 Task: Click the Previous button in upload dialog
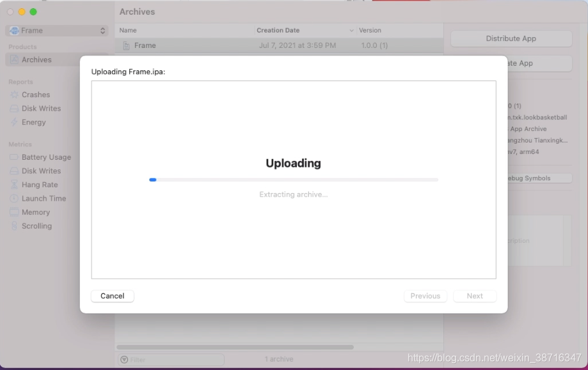click(425, 296)
